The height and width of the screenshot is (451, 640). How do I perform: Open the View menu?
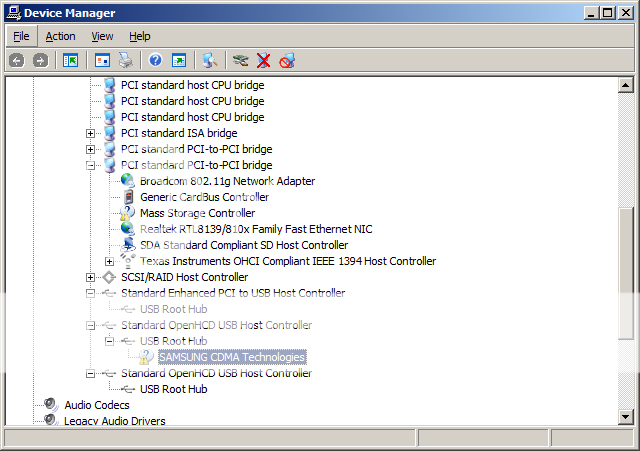[x=102, y=36]
